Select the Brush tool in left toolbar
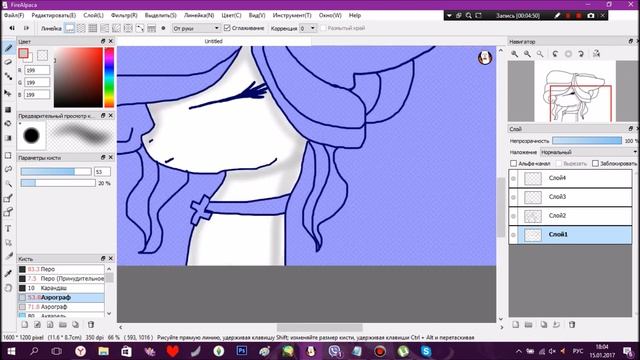Viewport: 640px width, 360px height. click(x=8, y=48)
